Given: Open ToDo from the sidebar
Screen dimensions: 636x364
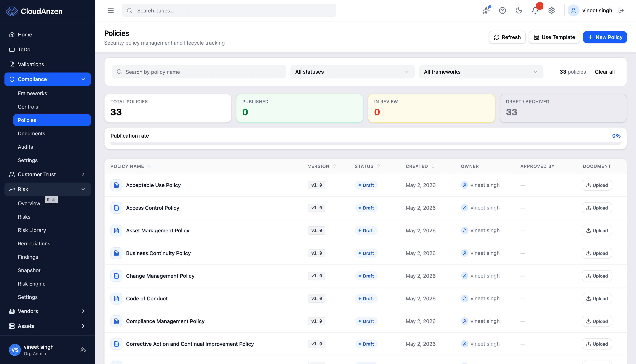Looking at the screenshot, I should tap(47, 49).
